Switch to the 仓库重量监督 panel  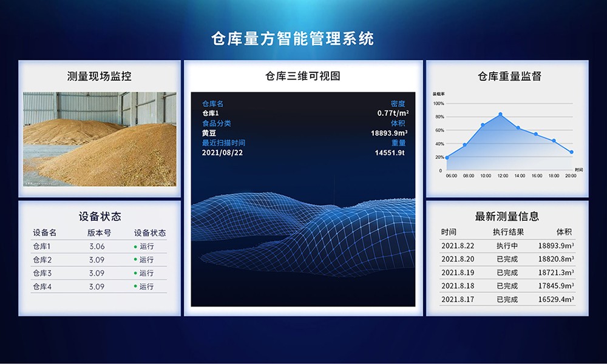pyautogui.click(x=512, y=77)
